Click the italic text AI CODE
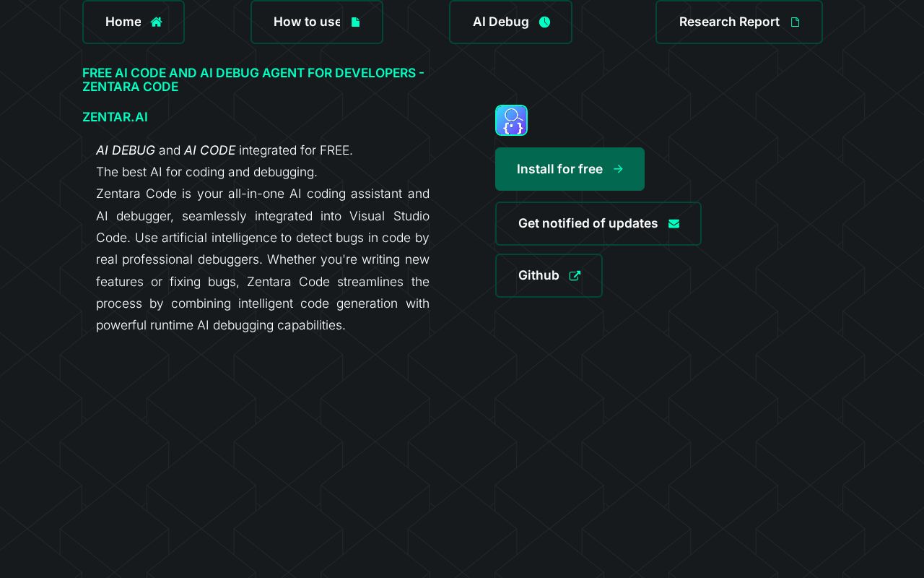 click(209, 150)
